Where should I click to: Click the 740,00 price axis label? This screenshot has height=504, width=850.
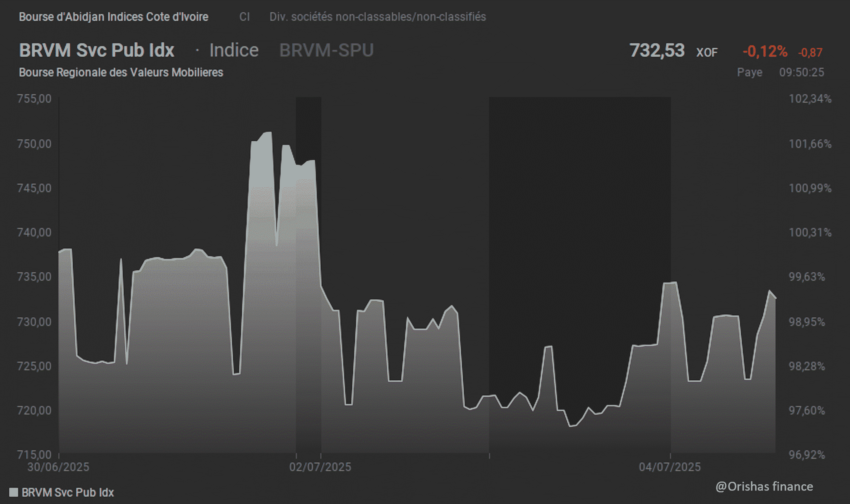[34, 232]
